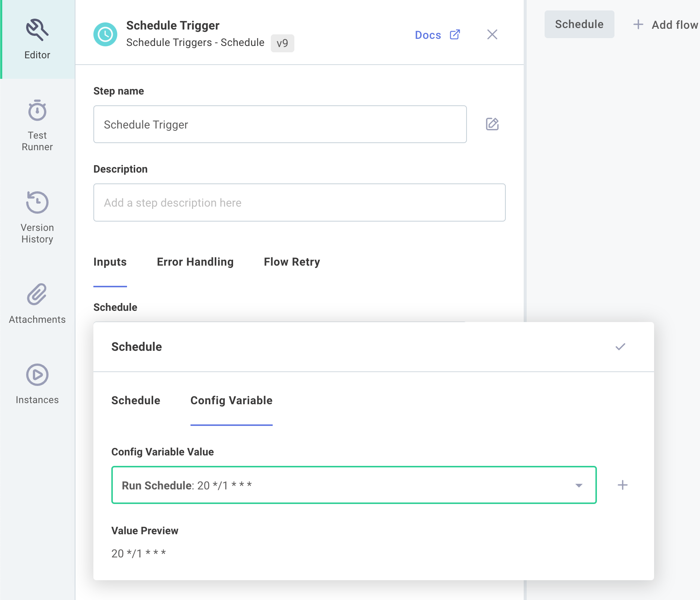Switch to the Error Handling tab
The image size is (700, 600).
[x=195, y=262]
